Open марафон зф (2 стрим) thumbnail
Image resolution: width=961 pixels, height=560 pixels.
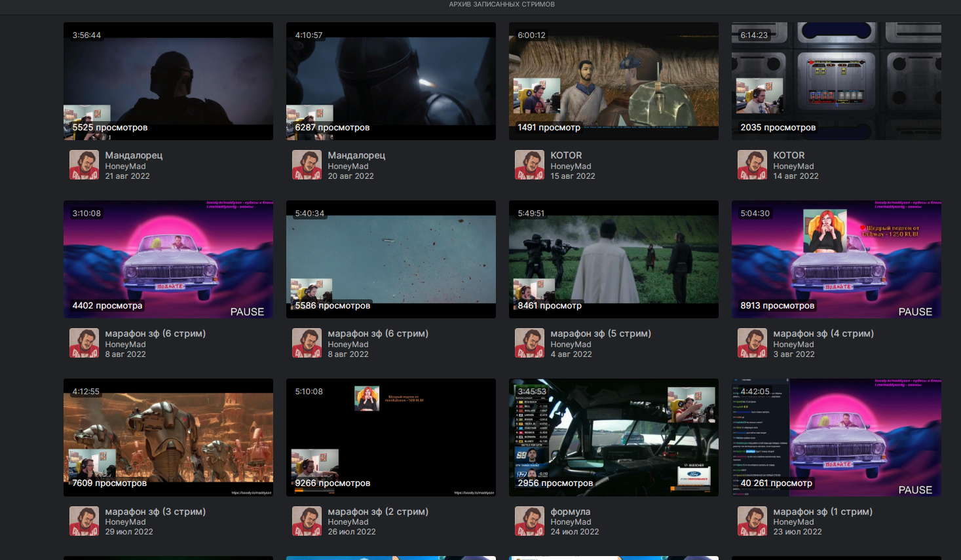[x=391, y=438]
